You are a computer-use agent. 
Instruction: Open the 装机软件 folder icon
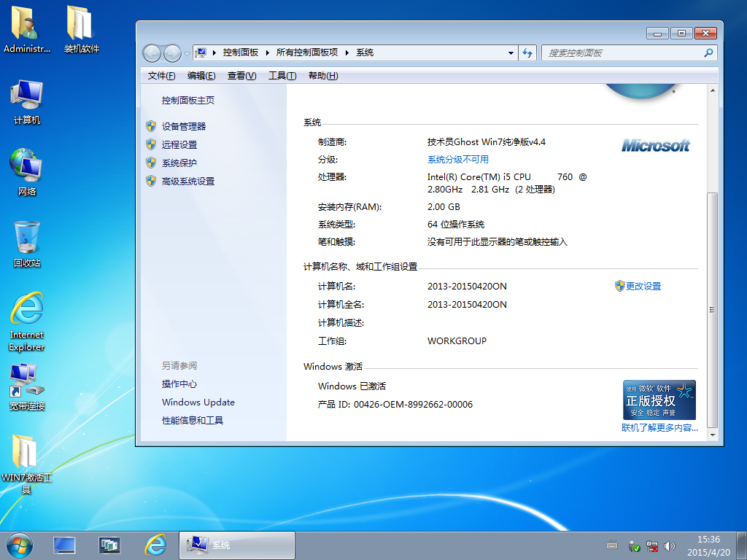pos(82,28)
